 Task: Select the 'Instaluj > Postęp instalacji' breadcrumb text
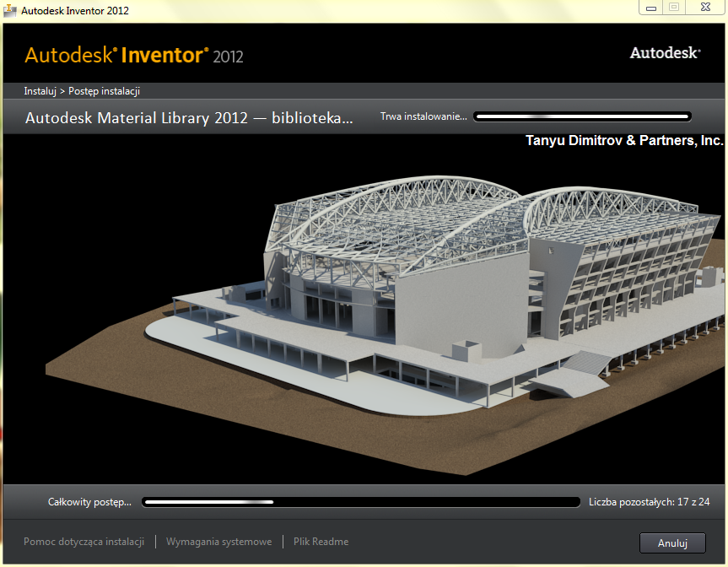(x=82, y=91)
